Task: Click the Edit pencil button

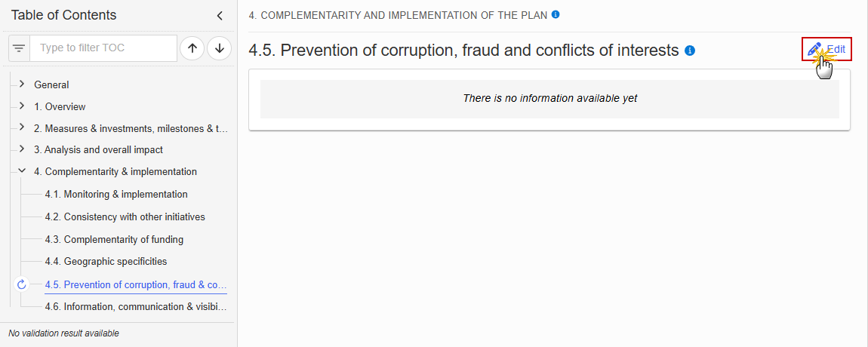Action: [826, 49]
